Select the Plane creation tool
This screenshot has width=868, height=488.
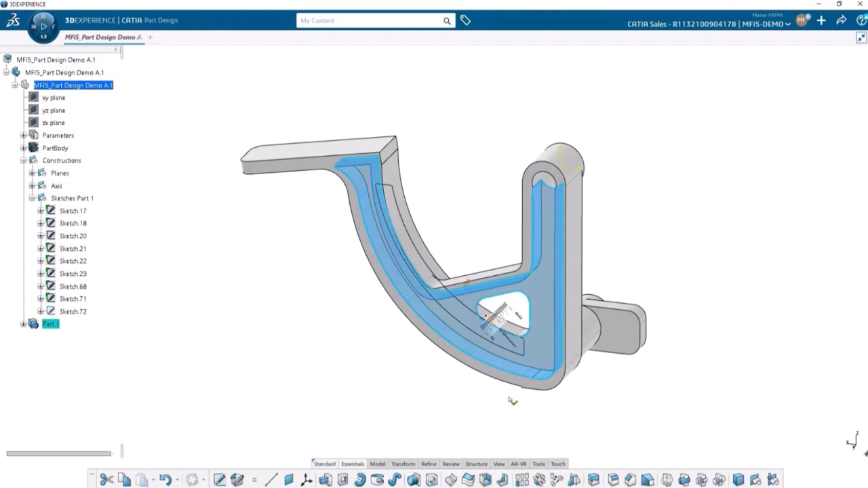tap(288, 479)
